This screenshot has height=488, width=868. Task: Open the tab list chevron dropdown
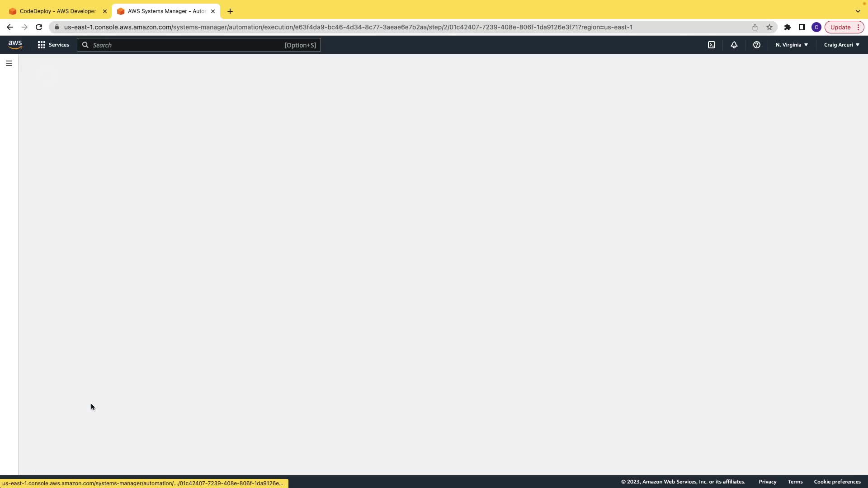[858, 11]
